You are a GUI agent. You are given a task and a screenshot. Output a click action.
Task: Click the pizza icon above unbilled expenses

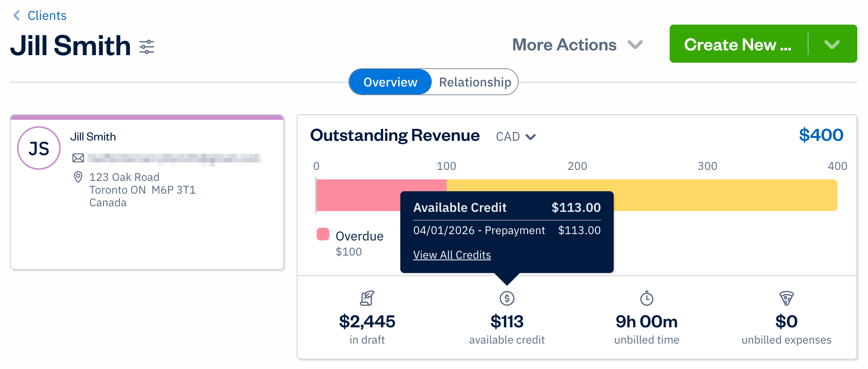coord(786,298)
